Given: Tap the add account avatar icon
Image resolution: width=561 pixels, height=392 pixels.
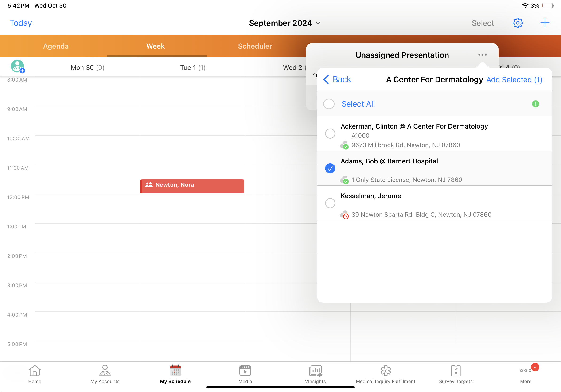Looking at the screenshot, I should pyautogui.click(x=18, y=67).
